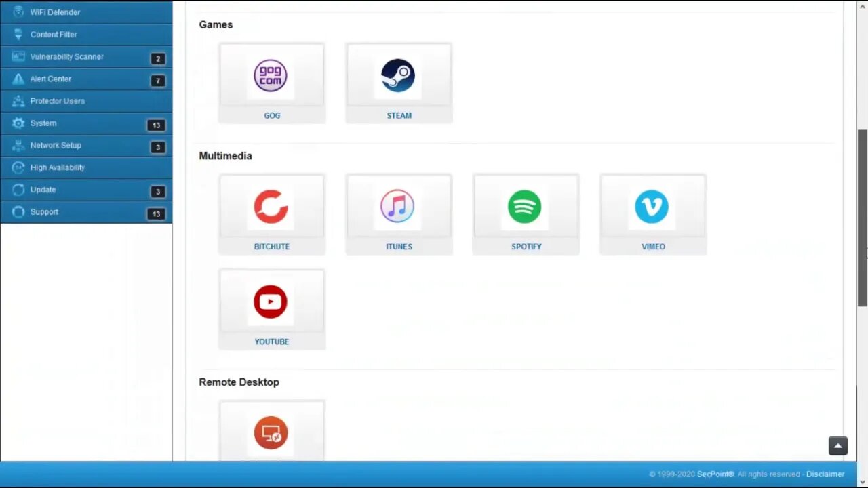868x488 pixels.
Task: Click the vertical page scrollbar thumb
Action: coord(863,218)
